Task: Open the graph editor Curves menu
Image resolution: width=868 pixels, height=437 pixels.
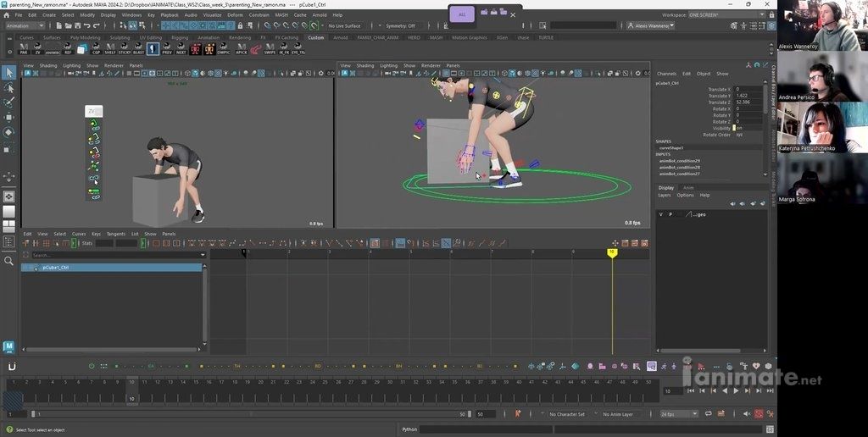Action: click(79, 234)
